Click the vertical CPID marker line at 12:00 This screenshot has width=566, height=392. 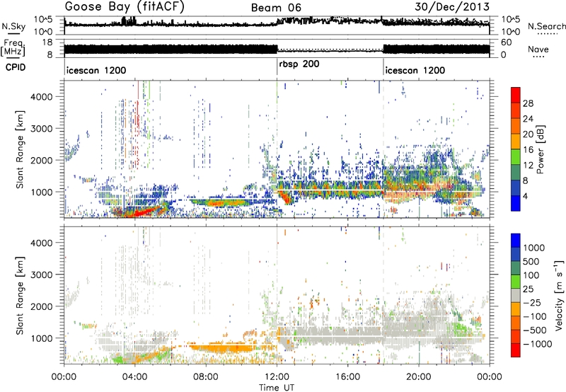pyautogui.click(x=277, y=67)
